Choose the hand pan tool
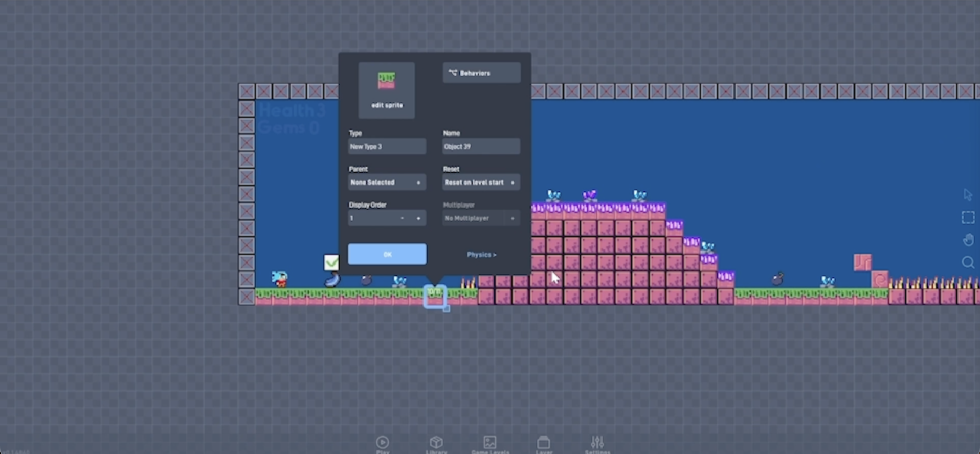Viewport: 980px width, 454px height. [968, 240]
